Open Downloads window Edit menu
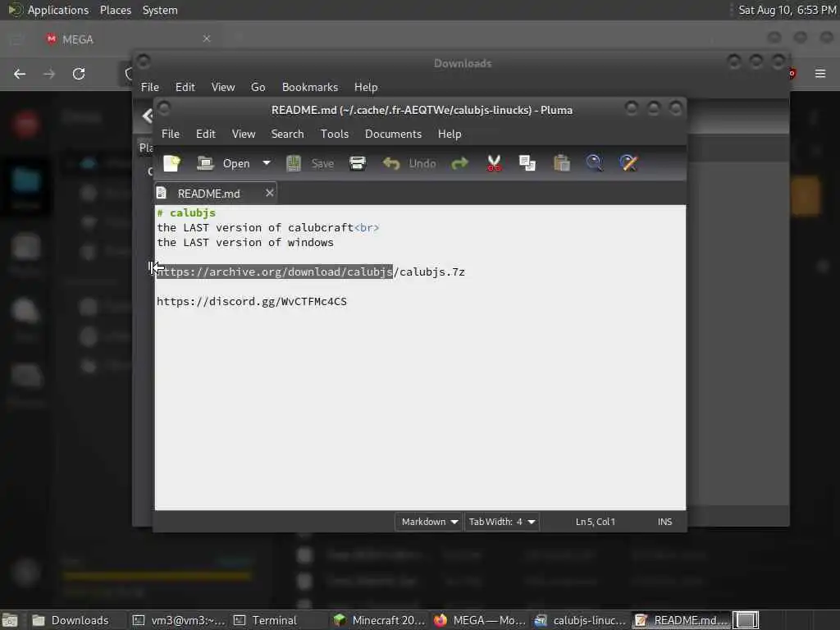The width and height of the screenshot is (840, 630). click(185, 87)
